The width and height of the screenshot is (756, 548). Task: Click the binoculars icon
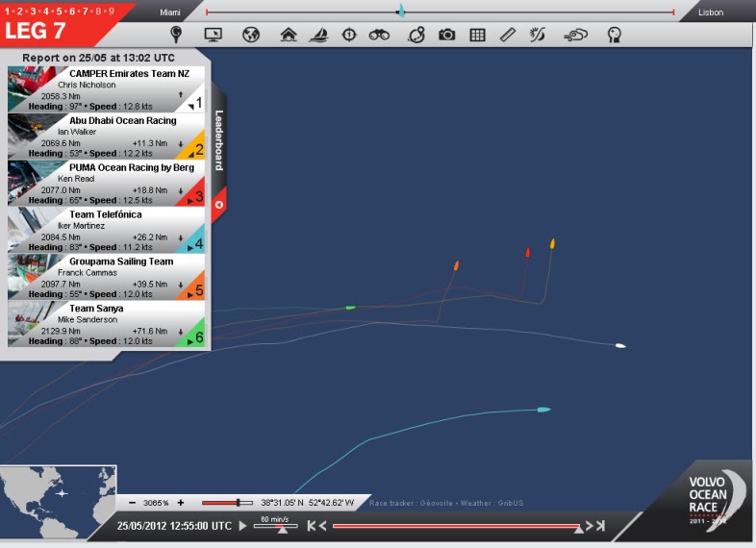pyautogui.click(x=379, y=35)
